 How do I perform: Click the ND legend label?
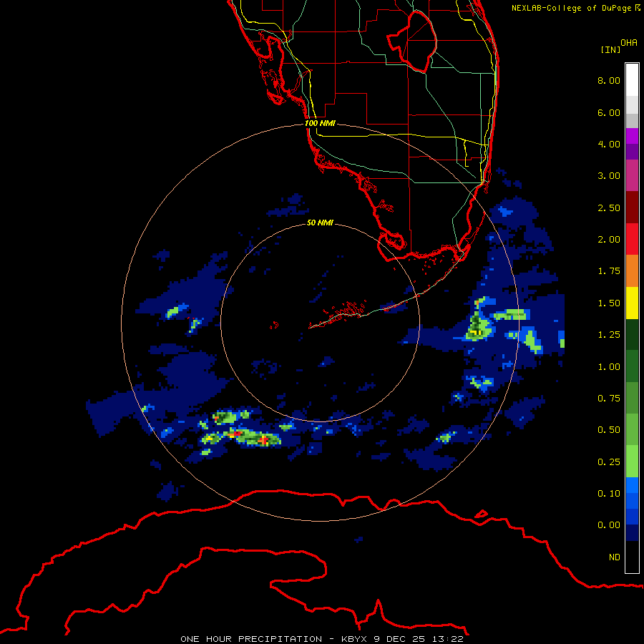(x=615, y=557)
